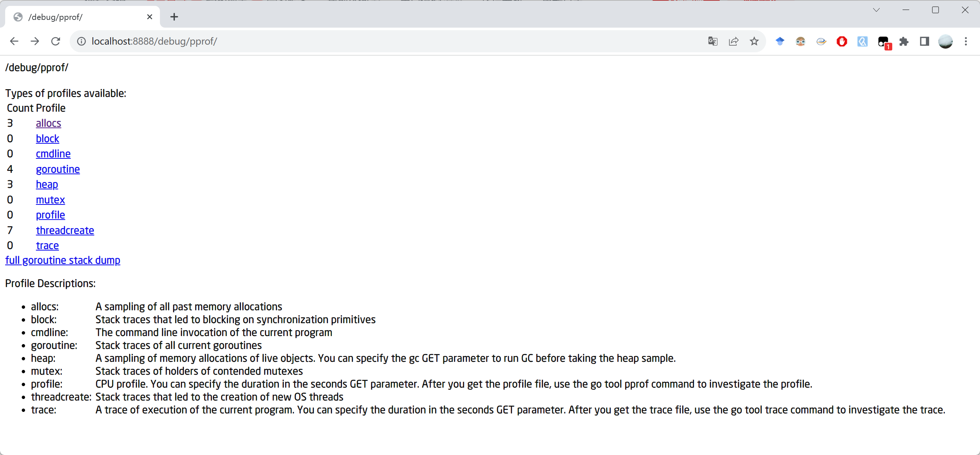Click the site information icon
The height and width of the screenshot is (455, 980).
click(81, 41)
